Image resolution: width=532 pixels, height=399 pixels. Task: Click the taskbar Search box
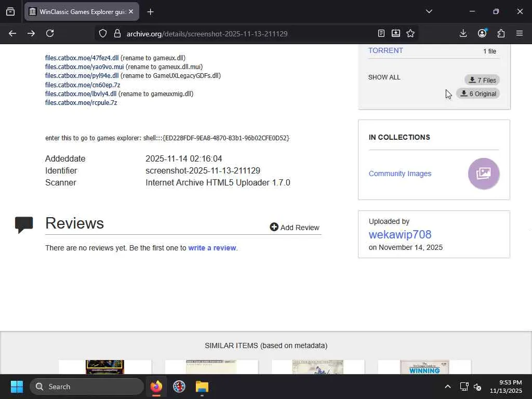(87, 387)
